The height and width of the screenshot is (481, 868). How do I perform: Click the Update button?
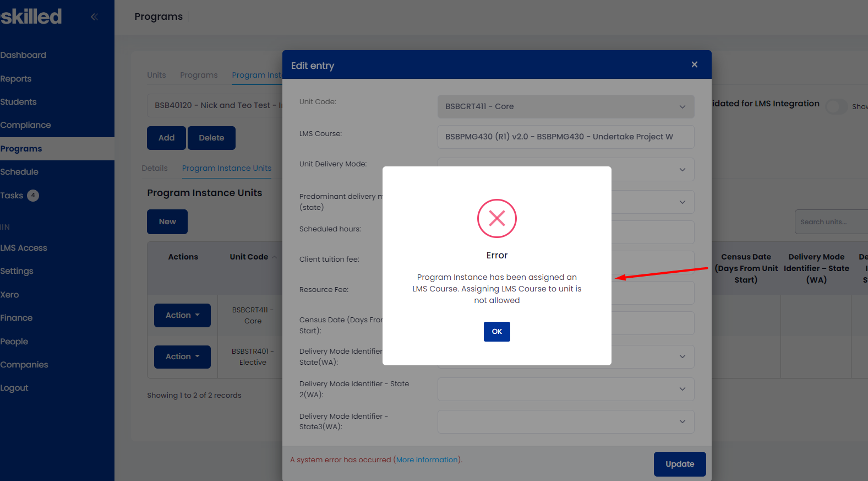[680, 464]
